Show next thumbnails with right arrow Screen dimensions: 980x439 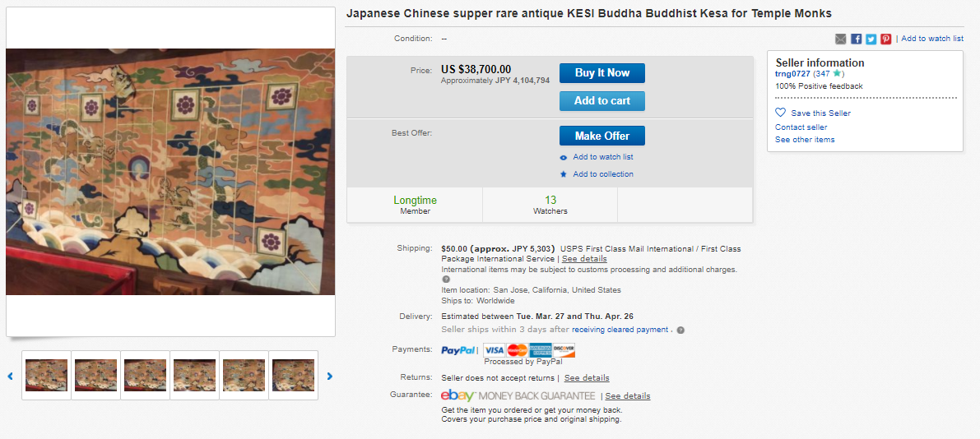pyautogui.click(x=330, y=376)
